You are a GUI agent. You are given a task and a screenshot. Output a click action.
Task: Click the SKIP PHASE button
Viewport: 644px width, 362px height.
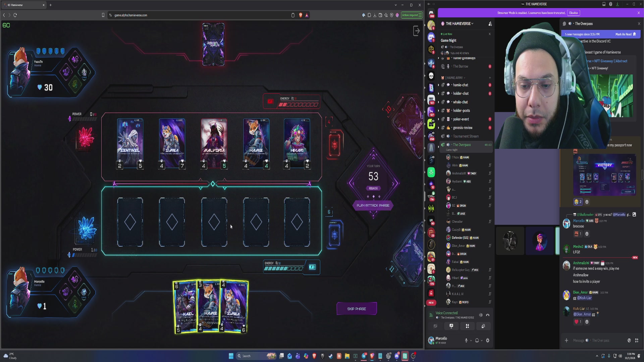click(x=357, y=309)
